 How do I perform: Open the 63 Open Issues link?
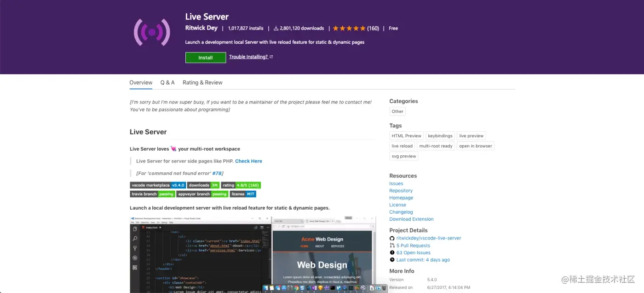point(414,252)
